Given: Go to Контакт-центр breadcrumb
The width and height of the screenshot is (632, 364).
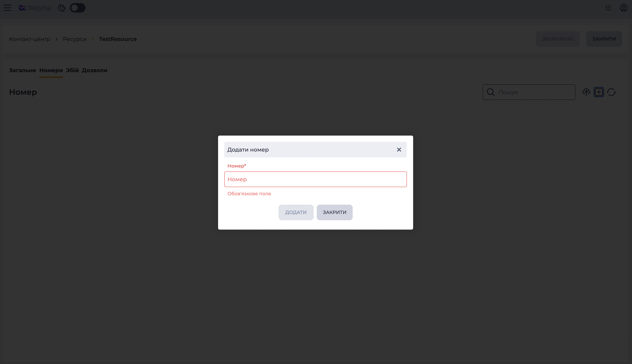Looking at the screenshot, I should pos(29,39).
